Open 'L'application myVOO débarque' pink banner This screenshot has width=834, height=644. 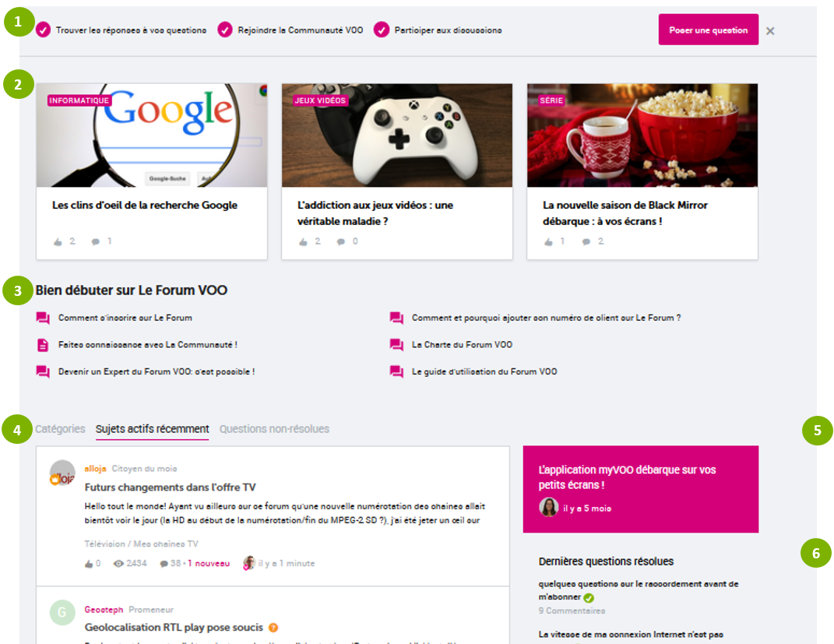tap(640, 489)
